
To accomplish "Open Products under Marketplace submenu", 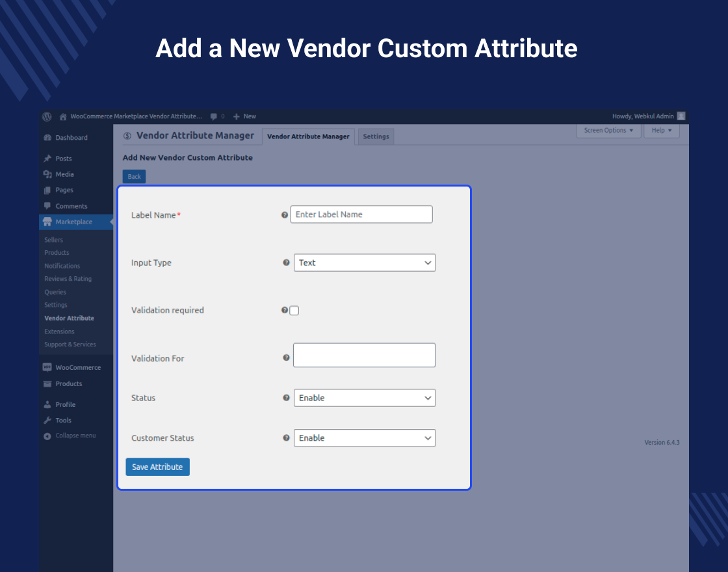I will 57,253.
